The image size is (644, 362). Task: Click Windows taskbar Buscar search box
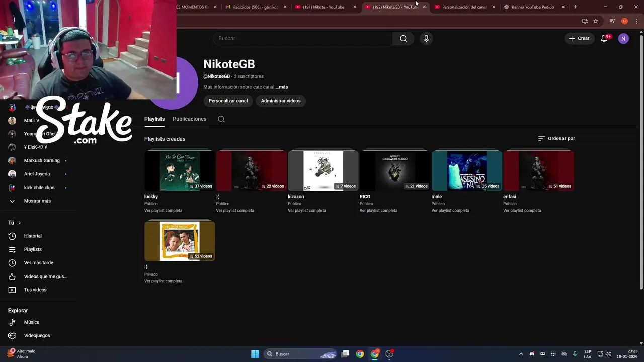301,354
